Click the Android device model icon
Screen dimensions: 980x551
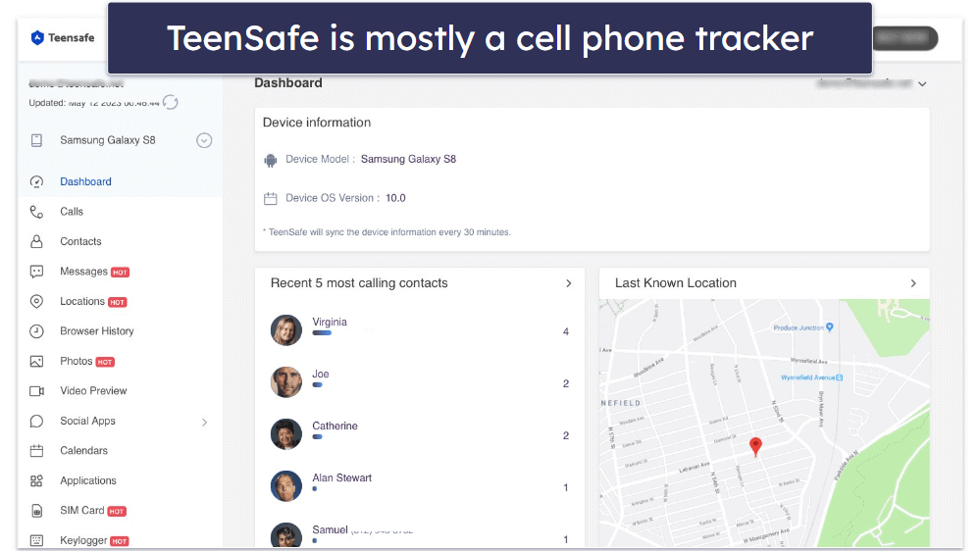[x=270, y=160]
